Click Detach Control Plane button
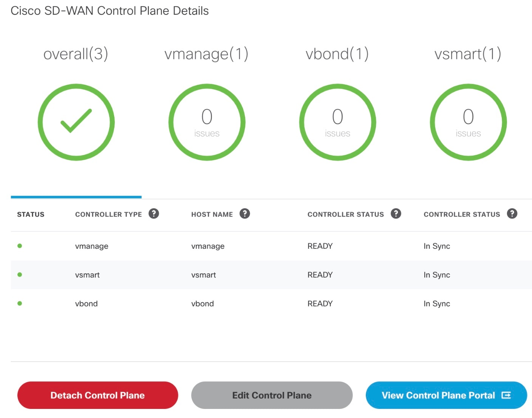The width and height of the screenshot is (532, 418). tap(97, 395)
